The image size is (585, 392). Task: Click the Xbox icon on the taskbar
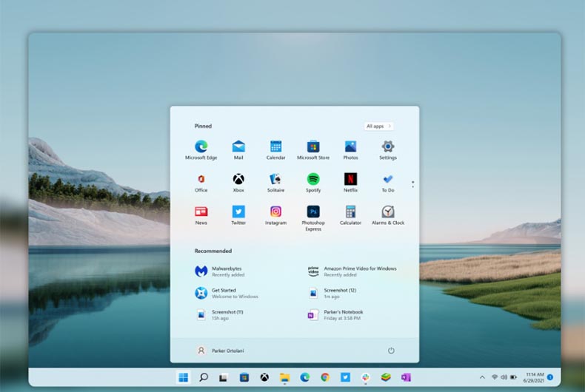(x=264, y=377)
